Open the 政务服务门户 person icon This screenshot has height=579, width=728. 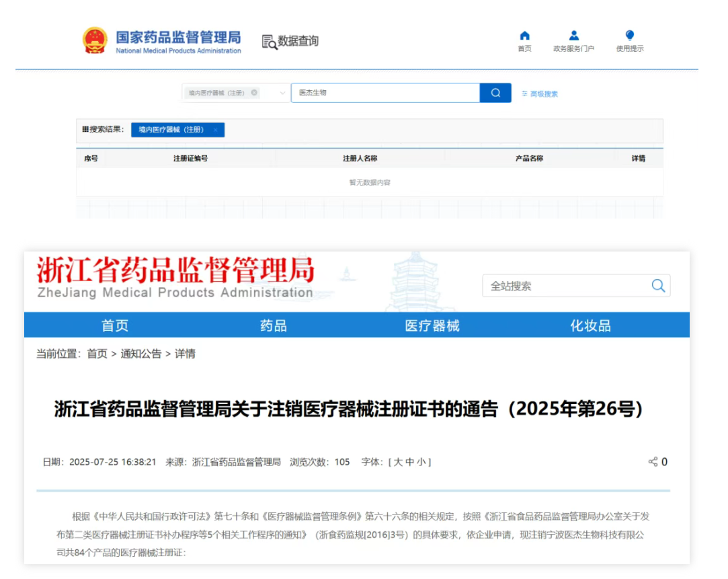pos(573,36)
